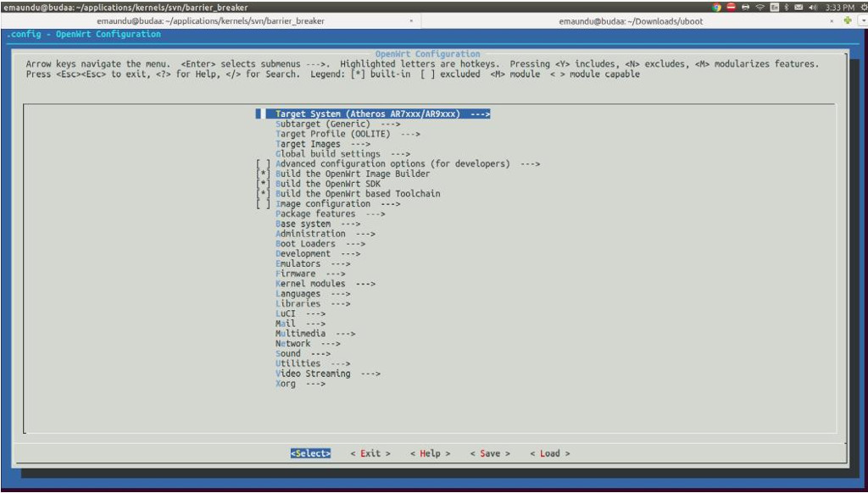Open the Administration submenu
The height and width of the screenshot is (493, 868).
(x=325, y=234)
